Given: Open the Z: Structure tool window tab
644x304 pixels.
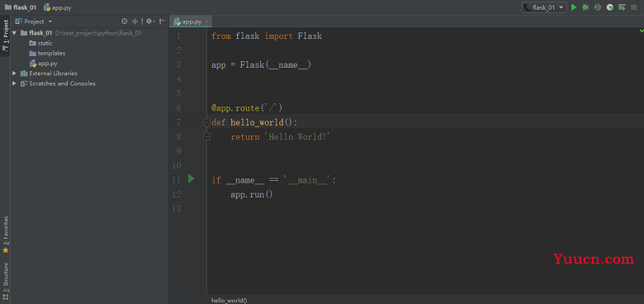Looking at the screenshot, I should [5, 281].
